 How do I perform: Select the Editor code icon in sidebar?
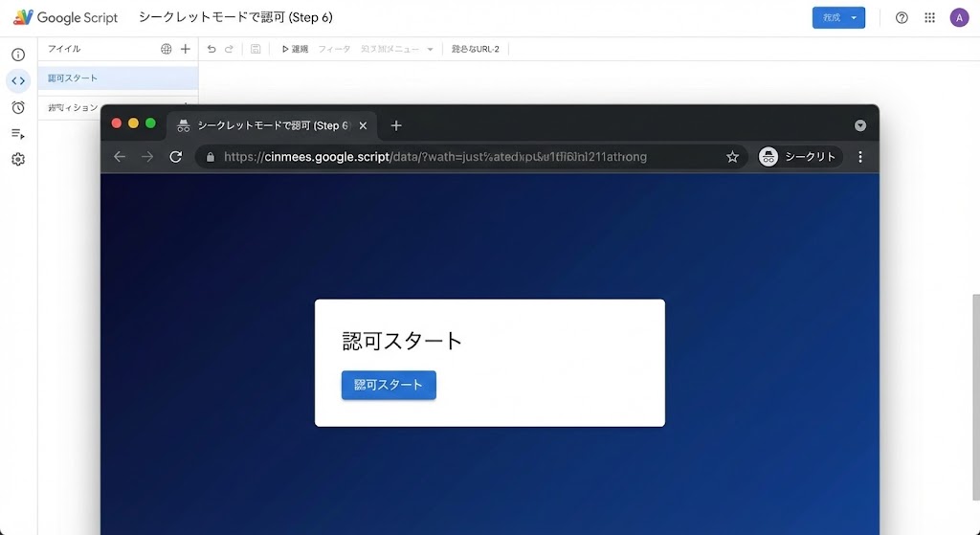(x=18, y=80)
